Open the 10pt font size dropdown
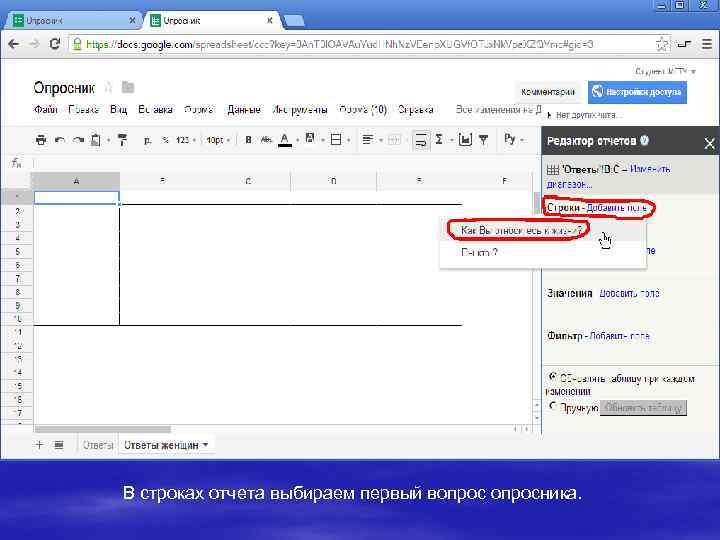The image size is (720, 540). 218,140
